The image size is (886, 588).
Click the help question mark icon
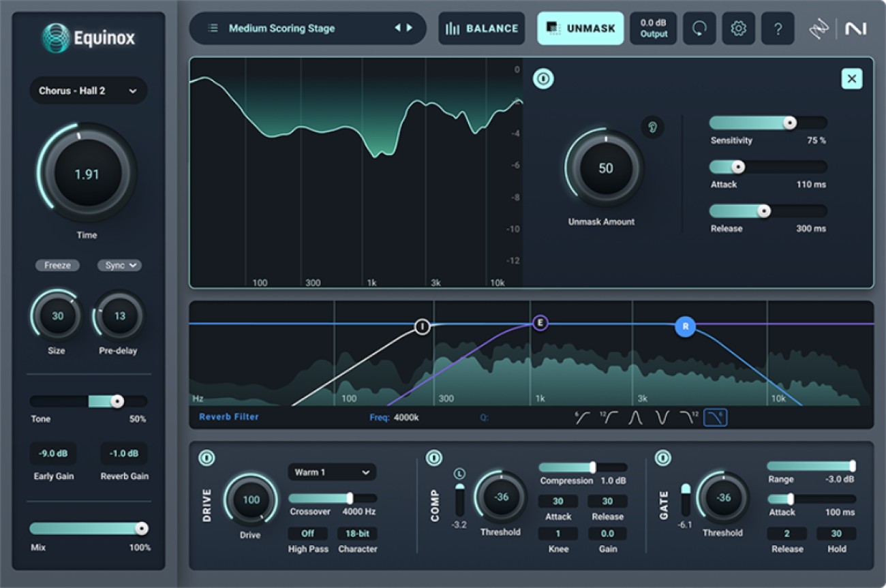coord(778,29)
